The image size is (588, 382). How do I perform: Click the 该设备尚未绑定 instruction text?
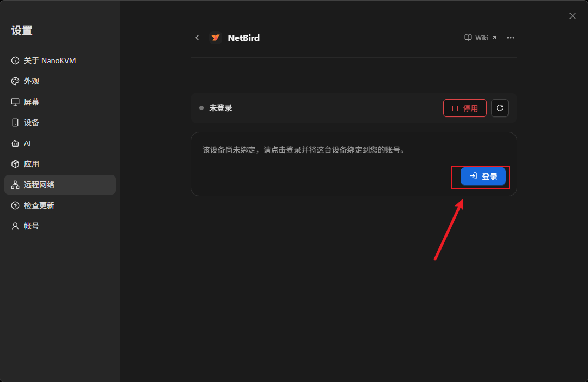click(304, 150)
